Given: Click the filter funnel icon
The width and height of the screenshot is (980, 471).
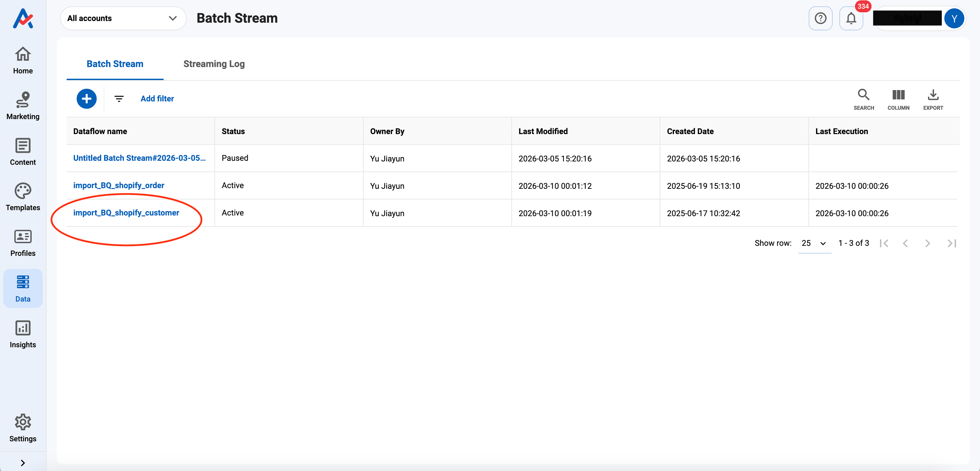Looking at the screenshot, I should click(x=119, y=99).
